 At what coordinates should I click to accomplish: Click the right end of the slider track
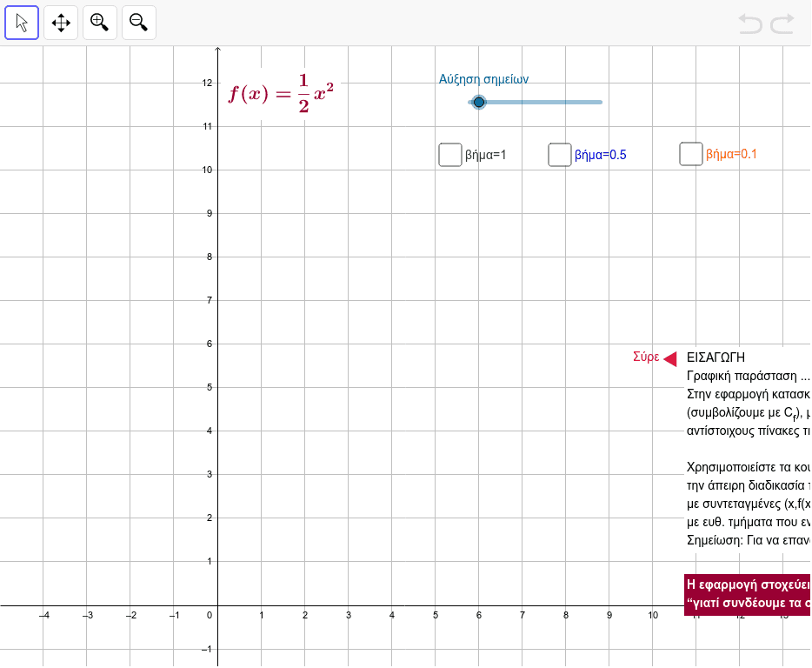pyautogui.click(x=601, y=102)
